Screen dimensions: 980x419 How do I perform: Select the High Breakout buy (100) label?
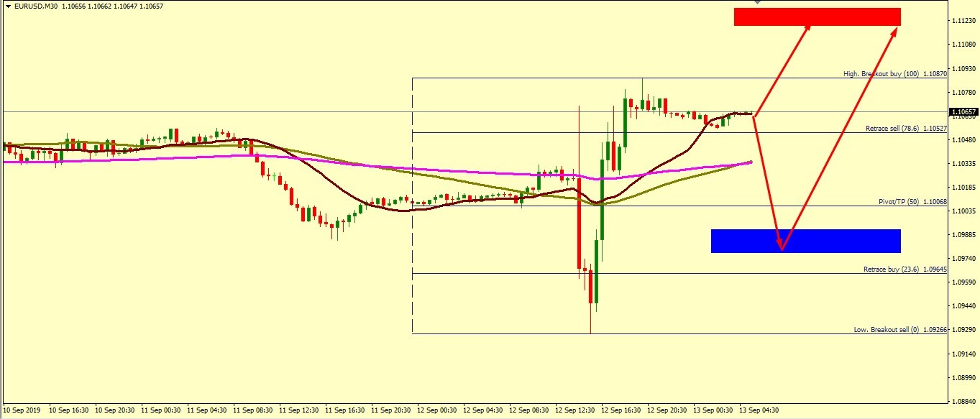[x=894, y=74]
